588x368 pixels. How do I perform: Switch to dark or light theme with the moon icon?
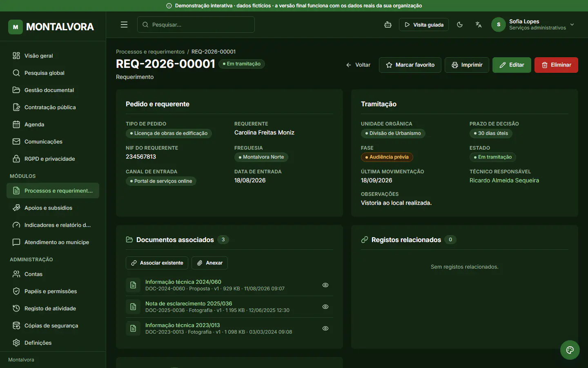click(x=460, y=25)
